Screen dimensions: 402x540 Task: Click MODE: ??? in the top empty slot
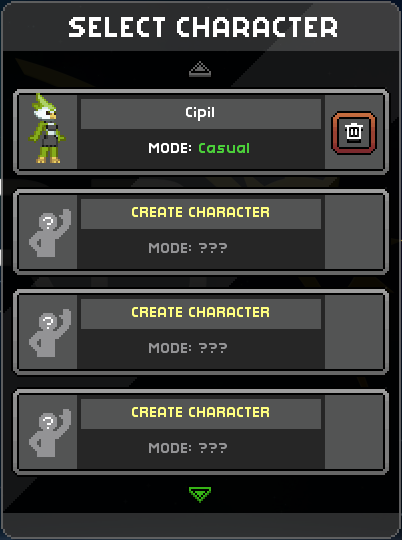pos(188,248)
